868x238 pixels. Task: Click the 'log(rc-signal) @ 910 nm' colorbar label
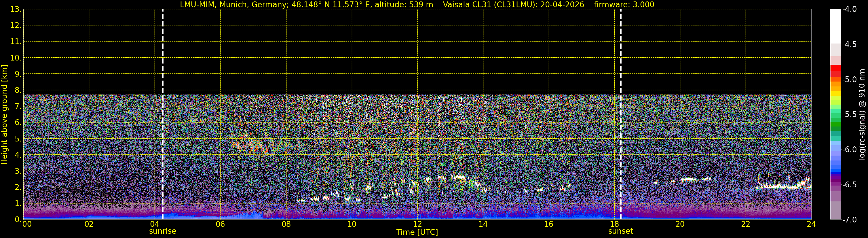point(862,114)
